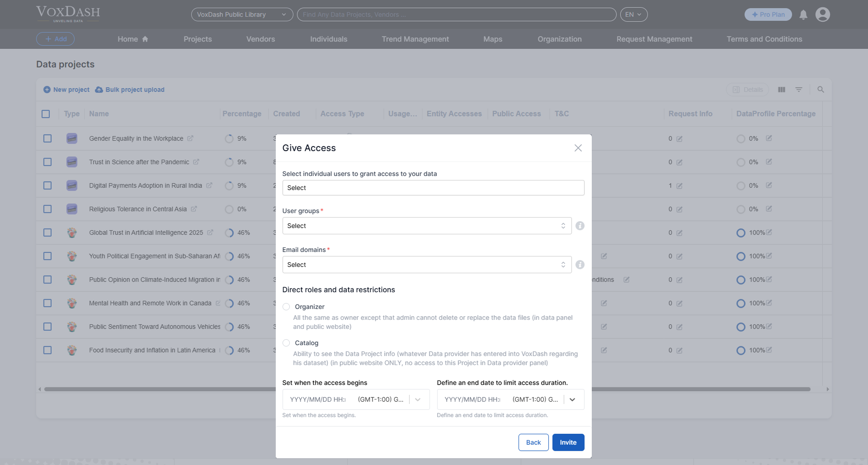868x465 pixels.
Task: Click the 9% progress ring of Gender Equality row
Action: coord(229,138)
